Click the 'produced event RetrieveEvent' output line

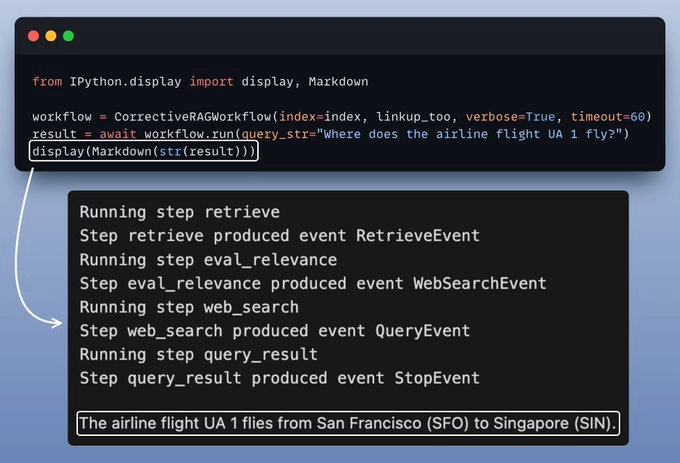(x=280, y=236)
